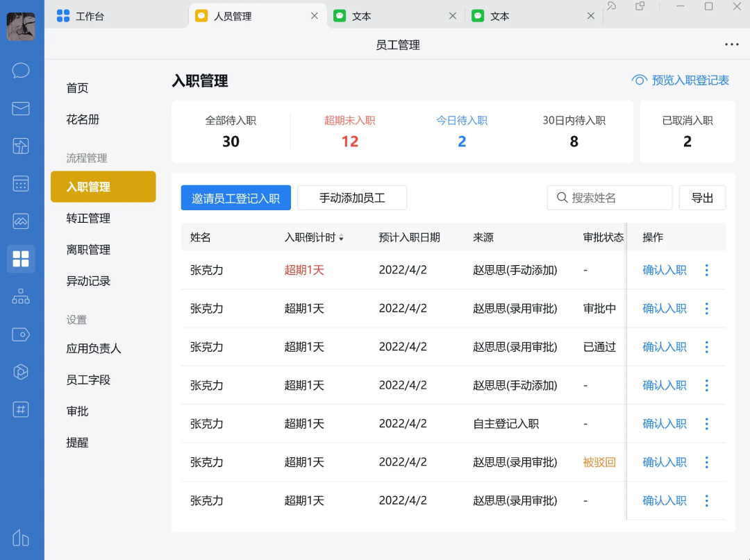Open the Docs icon in the sidebar
The width and height of the screenshot is (750, 560).
tap(21, 146)
